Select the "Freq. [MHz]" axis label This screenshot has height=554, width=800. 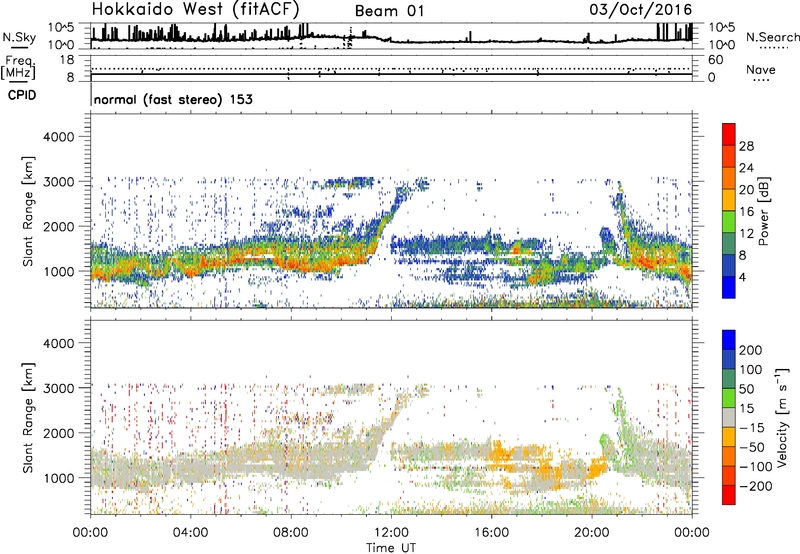click(x=19, y=68)
